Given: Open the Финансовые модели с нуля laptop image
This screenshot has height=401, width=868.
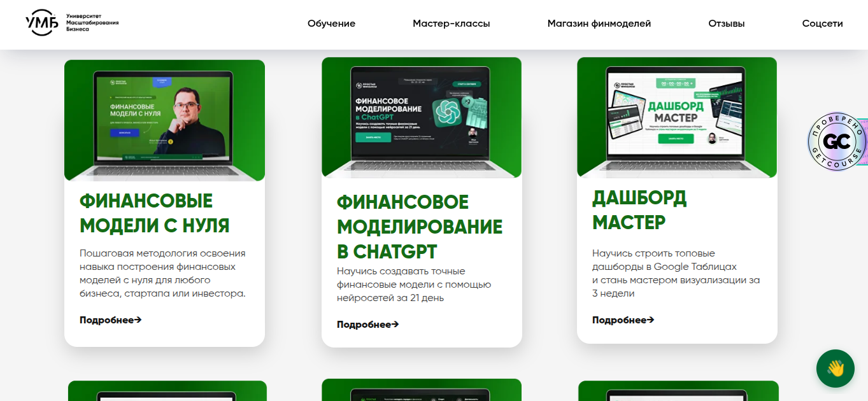Looking at the screenshot, I should pos(164,120).
